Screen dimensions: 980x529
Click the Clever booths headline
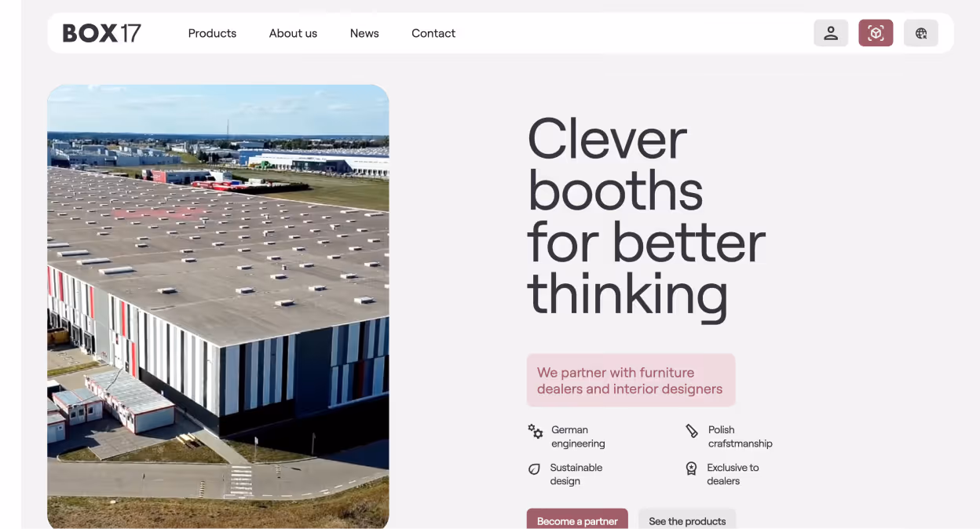pos(646,217)
